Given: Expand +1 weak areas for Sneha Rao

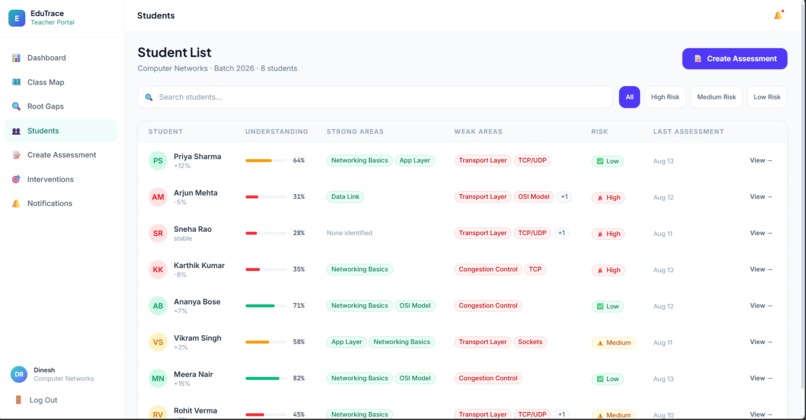Looking at the screenshot, I should coord(561,233).
